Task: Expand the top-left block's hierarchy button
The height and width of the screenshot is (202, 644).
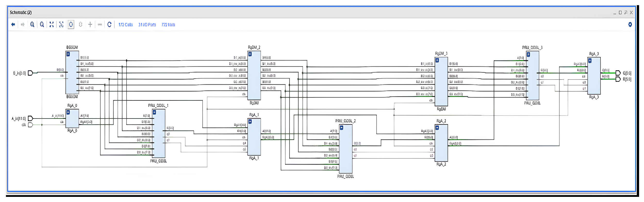Action: 68,54
